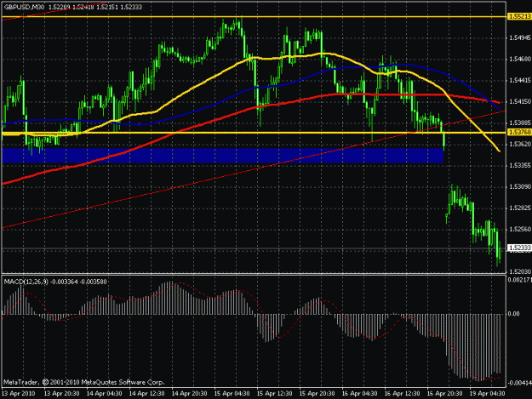Image resolution: width=532 pixels, height=399 pixels.
Task: Click the 16 Apr 04:30 time label
Action: (x=360, y=394)
